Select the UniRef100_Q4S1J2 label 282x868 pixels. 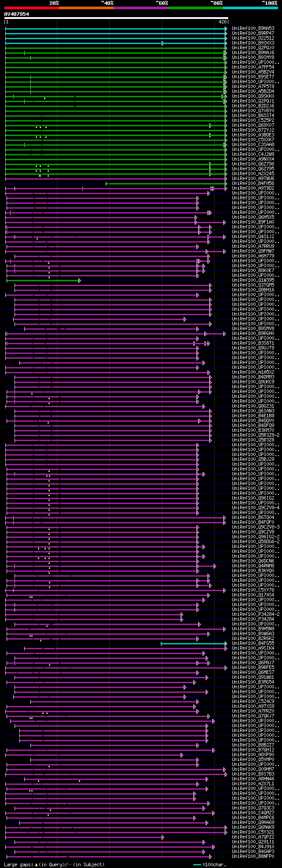(253, 237)
